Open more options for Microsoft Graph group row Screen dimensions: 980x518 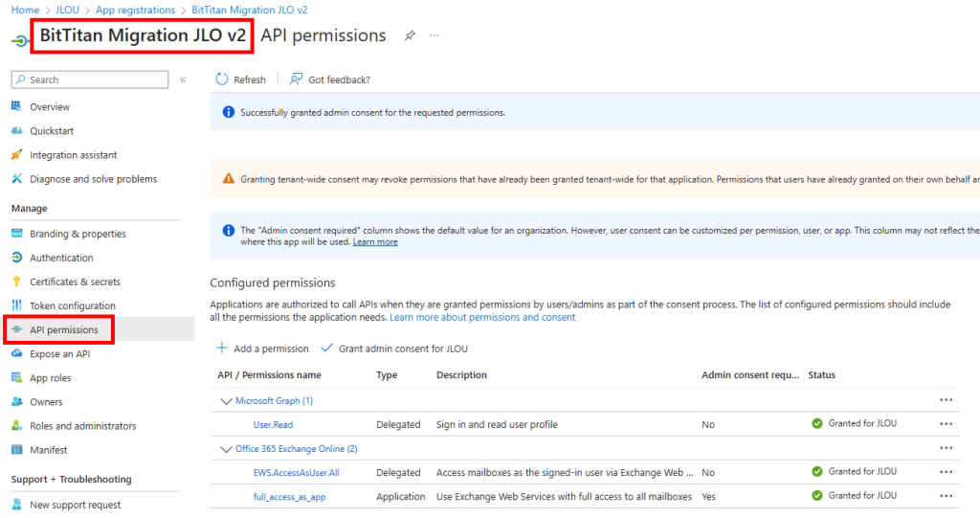tap(947, 400)
